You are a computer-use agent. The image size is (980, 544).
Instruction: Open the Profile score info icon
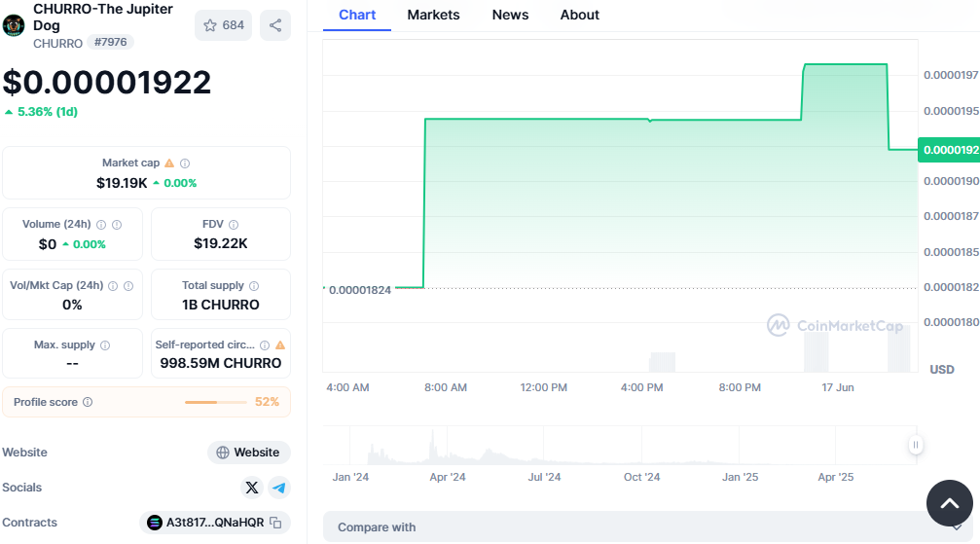(89, 402)
